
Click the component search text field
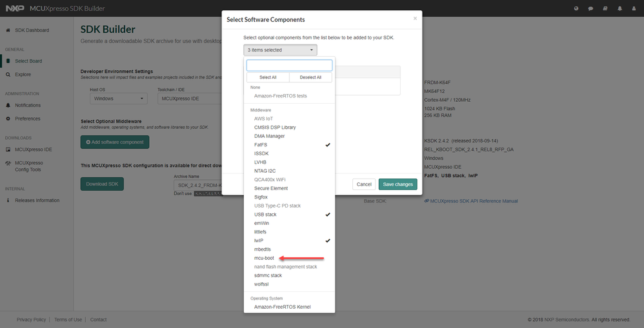click(x=289, y=65)
